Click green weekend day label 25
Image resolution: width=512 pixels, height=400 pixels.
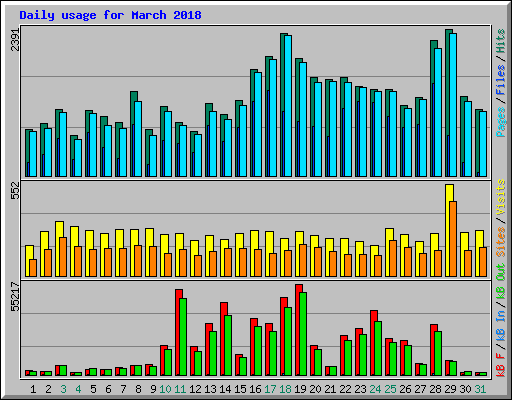(x=390, y=389)
